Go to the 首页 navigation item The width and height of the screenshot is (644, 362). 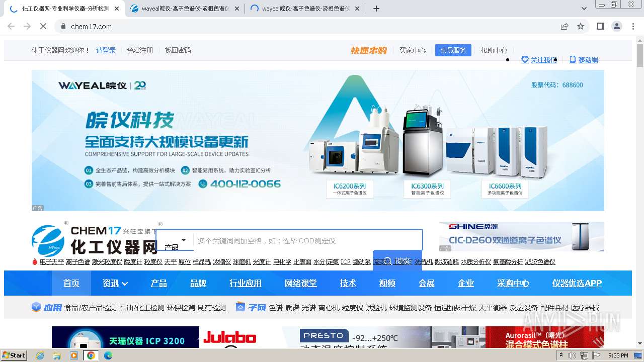point(71,283)
